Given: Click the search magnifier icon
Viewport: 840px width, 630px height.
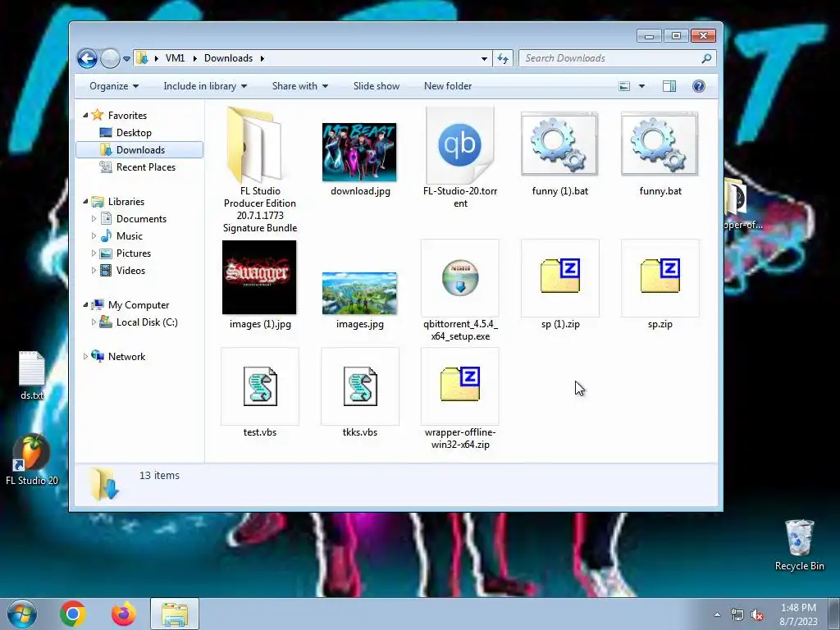Looking at the screenshot, I should click(x=706, y=58).
